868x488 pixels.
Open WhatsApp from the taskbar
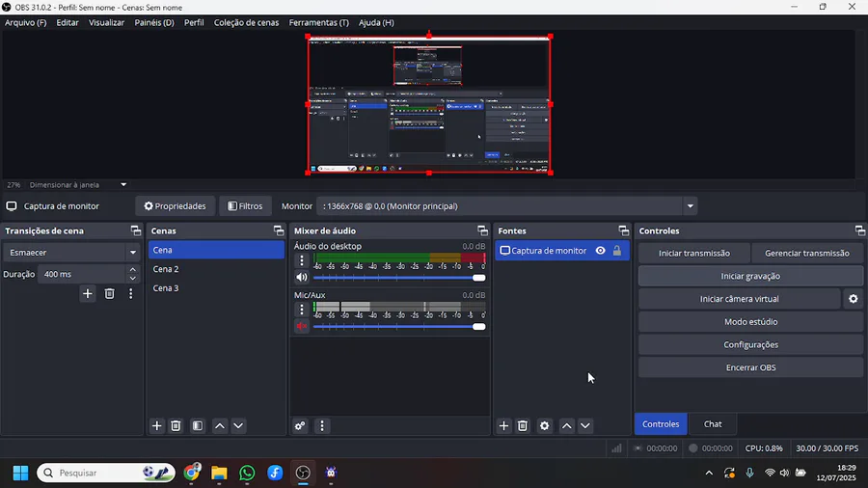coord(247,474)
